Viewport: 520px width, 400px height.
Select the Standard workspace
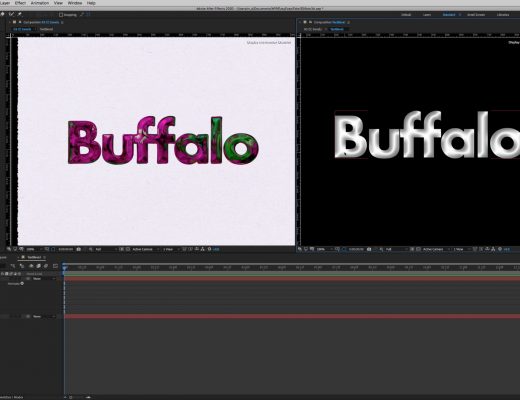click(449, 15)
